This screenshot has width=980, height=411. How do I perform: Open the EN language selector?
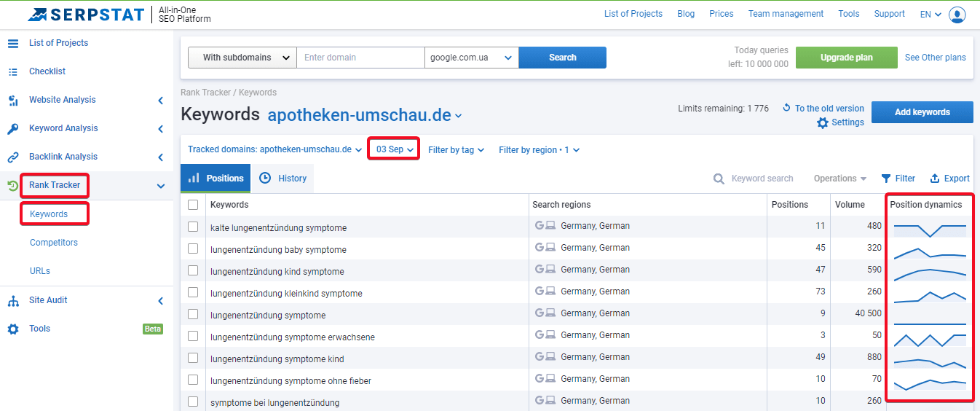[930, 14]
